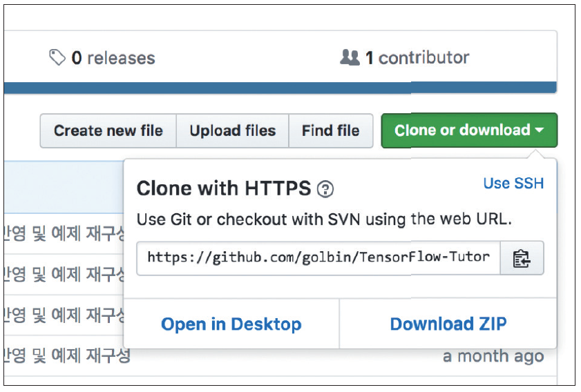Open the commit message beside a month ago
The height and width of the screenshot is (392, 581).
[x=67, y=355]
